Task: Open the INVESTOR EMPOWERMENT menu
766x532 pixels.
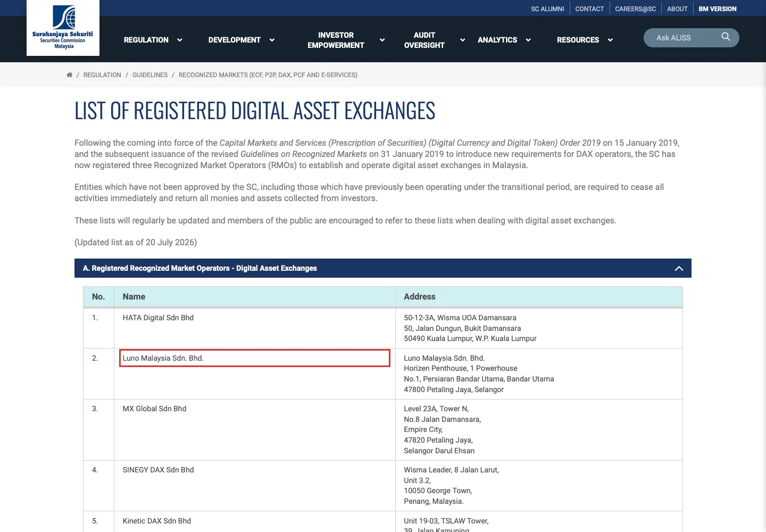Action: [x=336, y=40]
